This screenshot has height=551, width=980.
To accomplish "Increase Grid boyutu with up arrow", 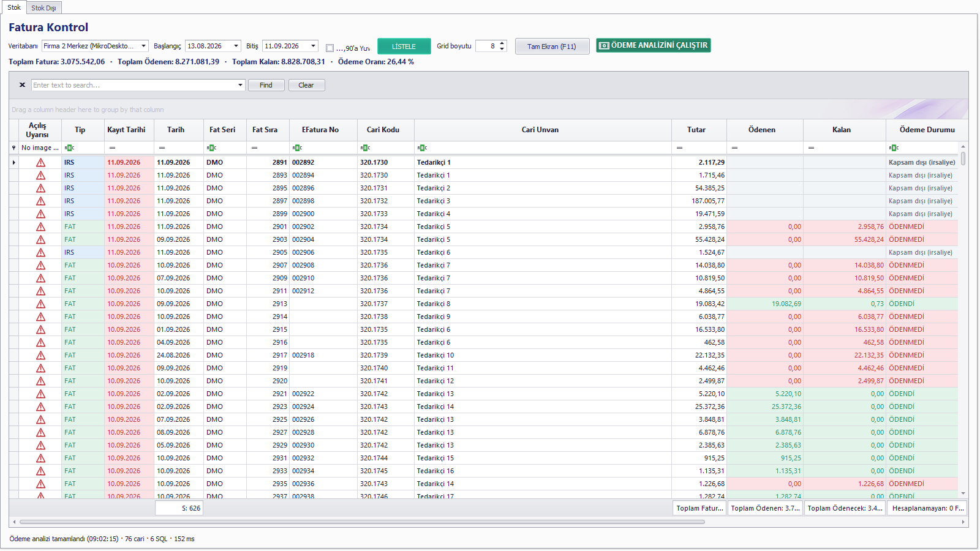I will point(502,43).
